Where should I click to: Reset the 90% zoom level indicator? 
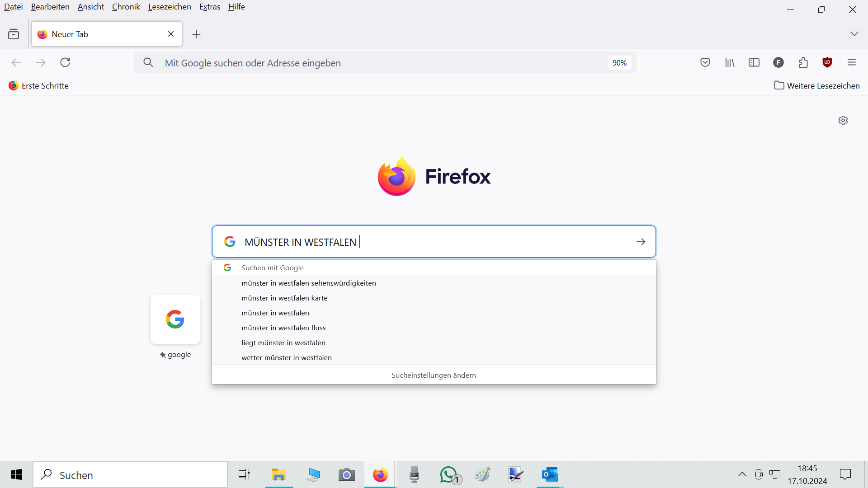(619, 63)
